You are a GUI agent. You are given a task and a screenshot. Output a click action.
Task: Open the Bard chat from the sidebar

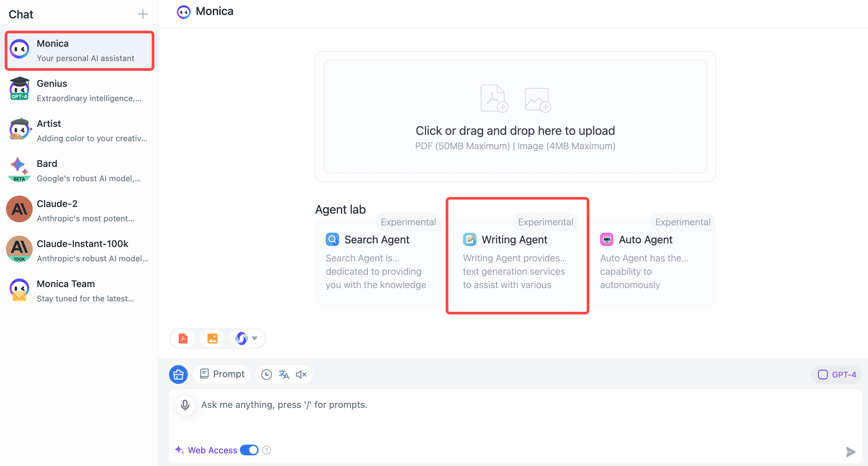(78, 170)
